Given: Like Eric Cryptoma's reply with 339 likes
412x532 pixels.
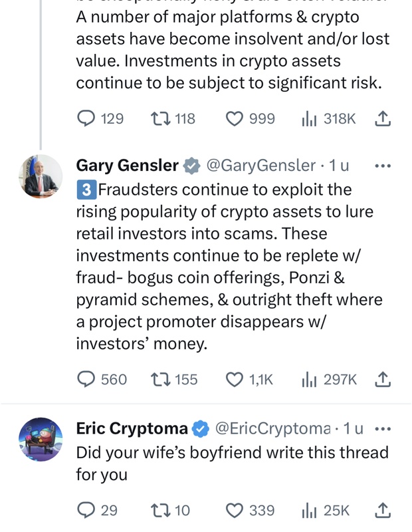Looking at the screenshot, I should coord(235,510).
